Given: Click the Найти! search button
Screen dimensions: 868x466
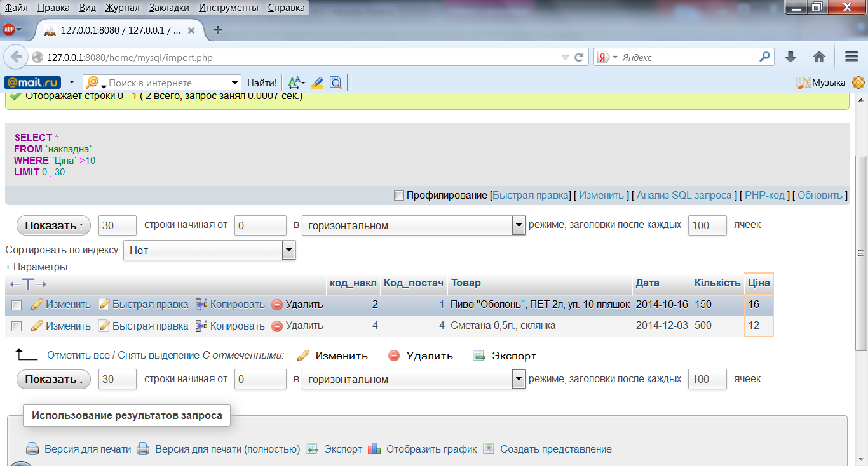Looking at the screenshot, I should (x=262, y=83).
